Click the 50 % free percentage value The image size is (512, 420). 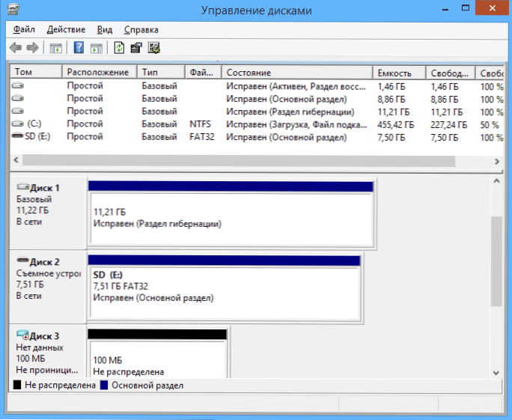[490, 125]
